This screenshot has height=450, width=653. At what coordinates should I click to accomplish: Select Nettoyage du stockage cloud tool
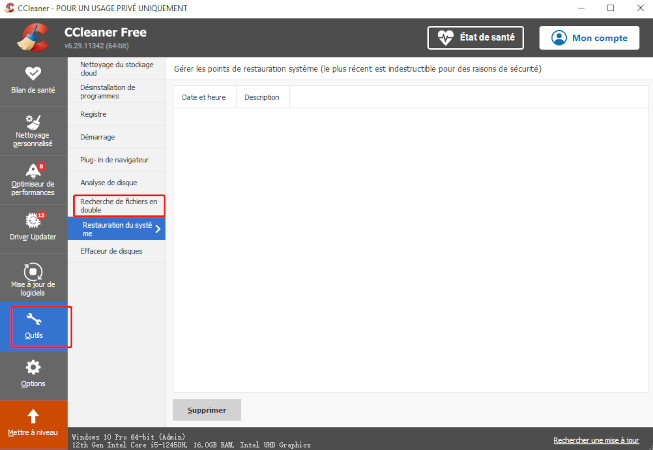(117, 69)
